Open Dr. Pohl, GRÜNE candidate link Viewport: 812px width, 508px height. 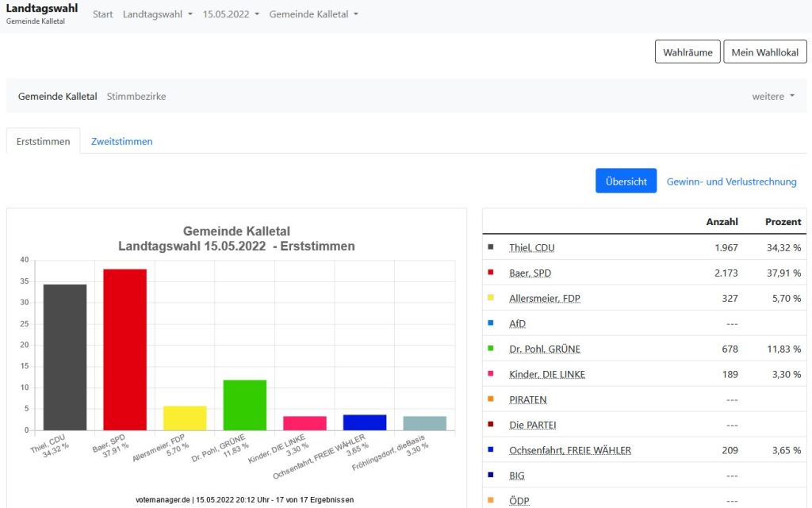pos(545,349)
